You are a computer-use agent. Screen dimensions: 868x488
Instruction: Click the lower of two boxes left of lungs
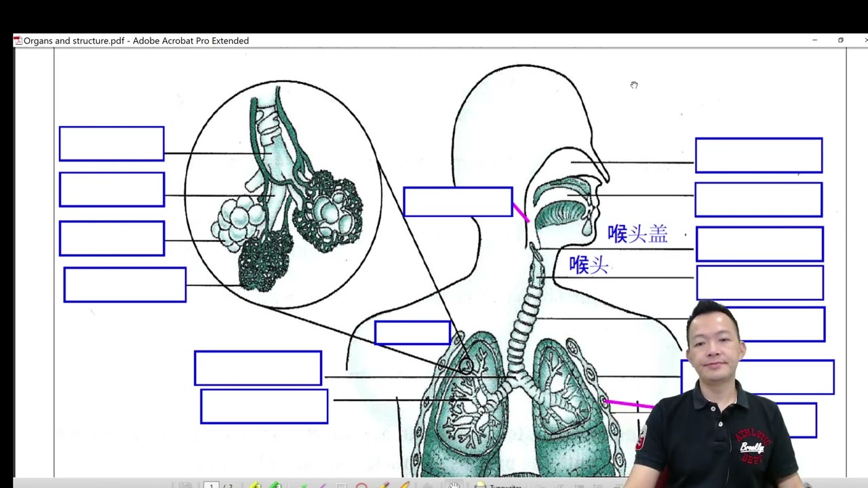264,407
